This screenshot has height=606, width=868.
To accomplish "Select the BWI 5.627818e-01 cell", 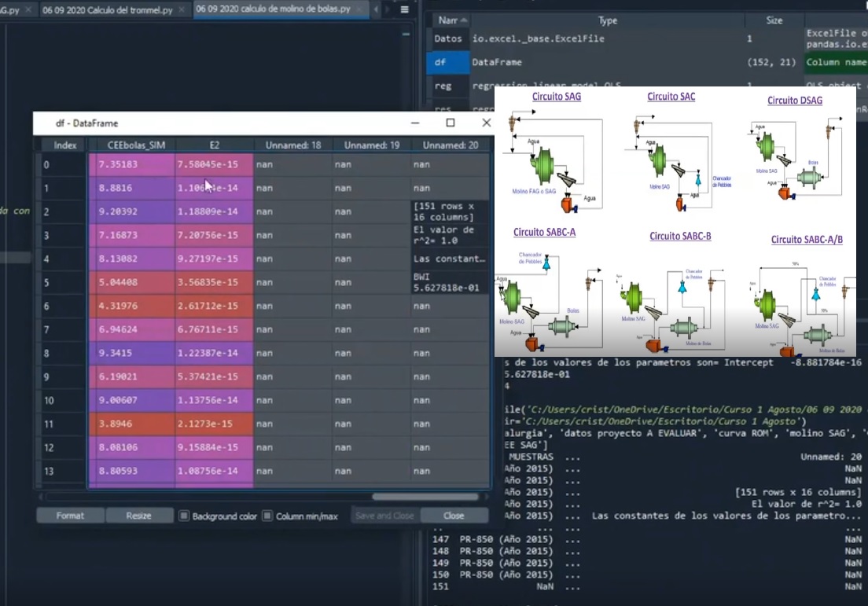I will point(450,282).
